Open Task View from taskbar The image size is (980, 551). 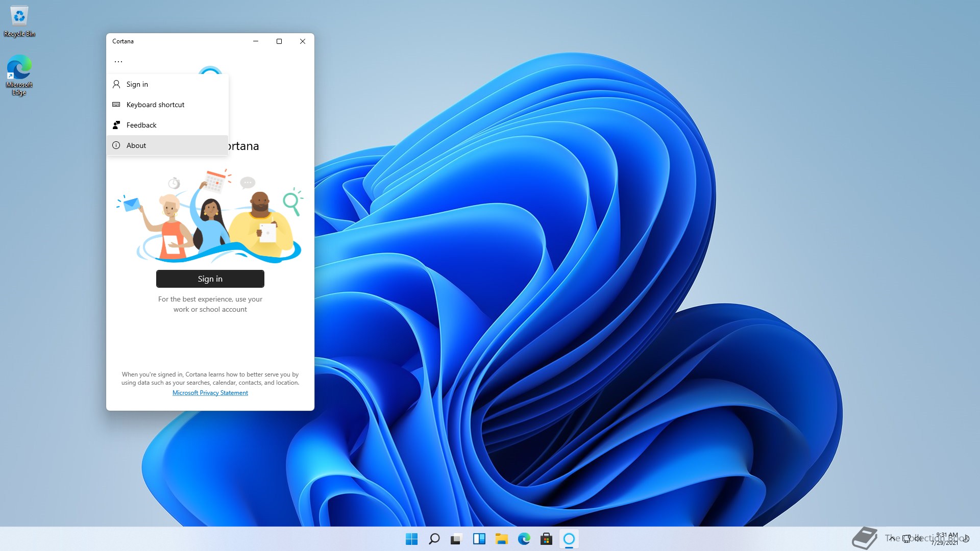click(456, 539)
